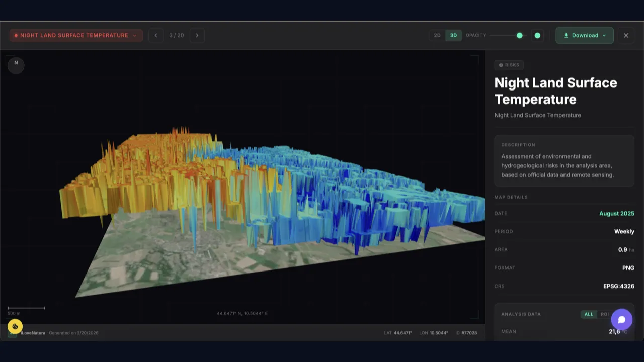Switch analysis data to ROI
Image resolution: width=644 pixels, height=362 pixels.
click(x=604, y=314)
